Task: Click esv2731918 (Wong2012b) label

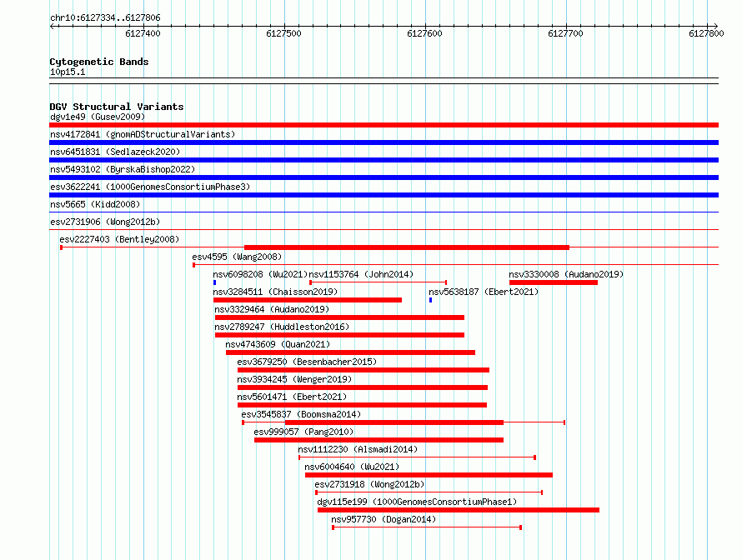Action: (x=369, y=484)
